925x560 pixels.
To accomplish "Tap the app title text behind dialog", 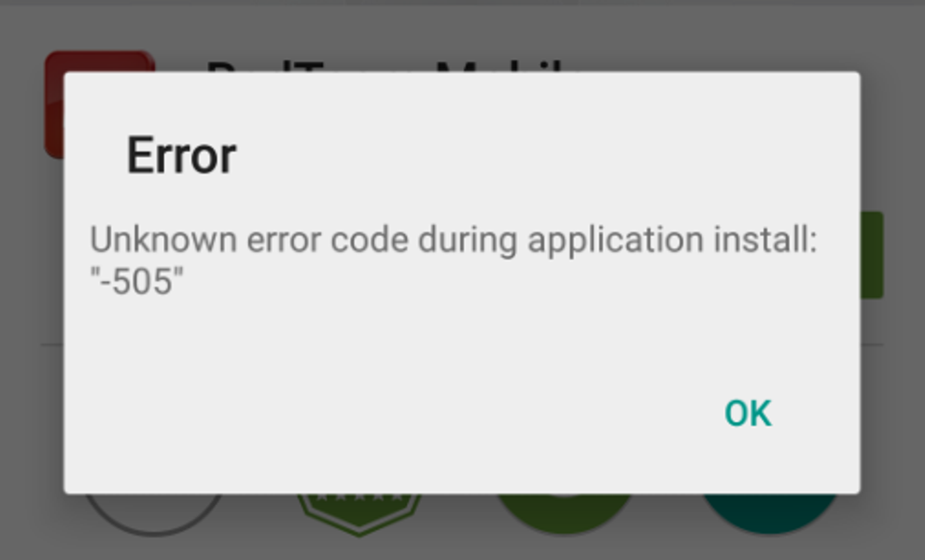I will coord(389,65).
